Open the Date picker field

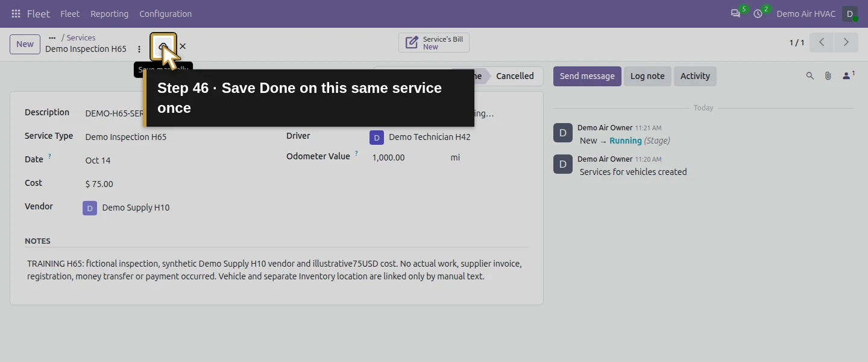click(x=174, y=160)
